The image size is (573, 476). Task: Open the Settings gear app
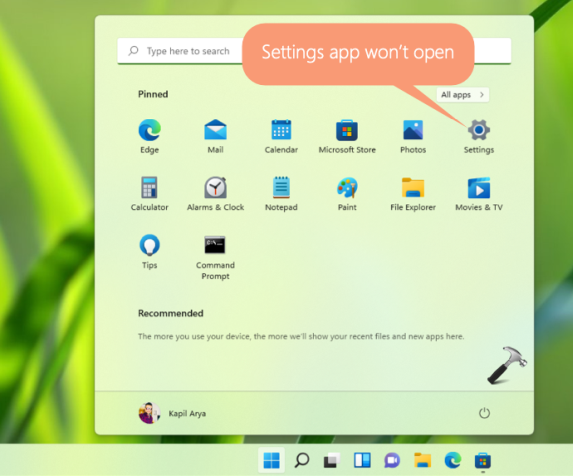pyautogui.click(x=479, y=136)
